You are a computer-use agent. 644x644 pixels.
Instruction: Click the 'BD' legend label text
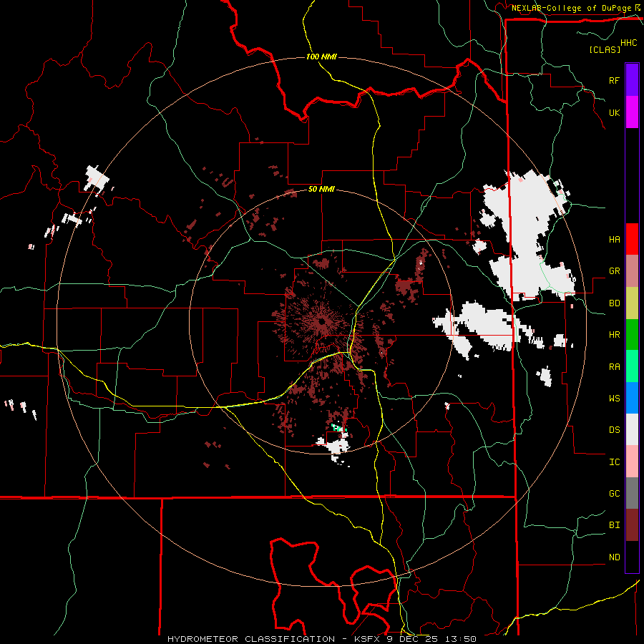click(x=614, y=303)
